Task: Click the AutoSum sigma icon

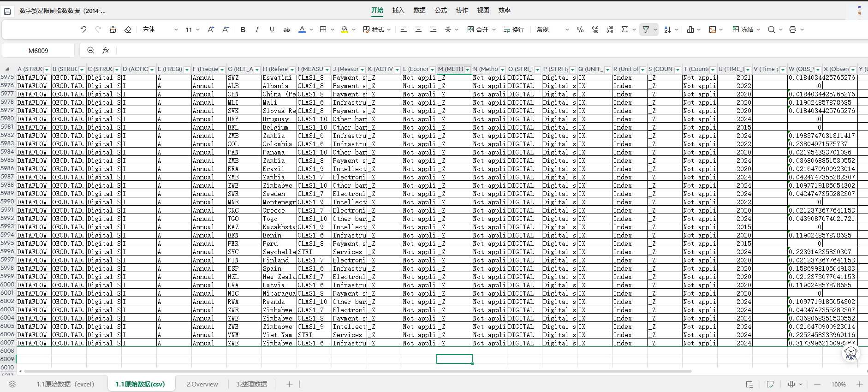Action: [x=624, y=30]
